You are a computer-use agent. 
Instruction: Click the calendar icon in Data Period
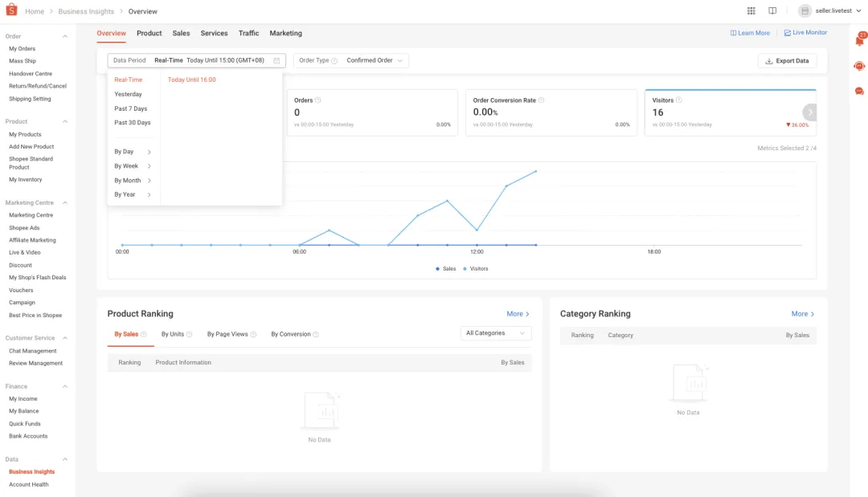276,60
